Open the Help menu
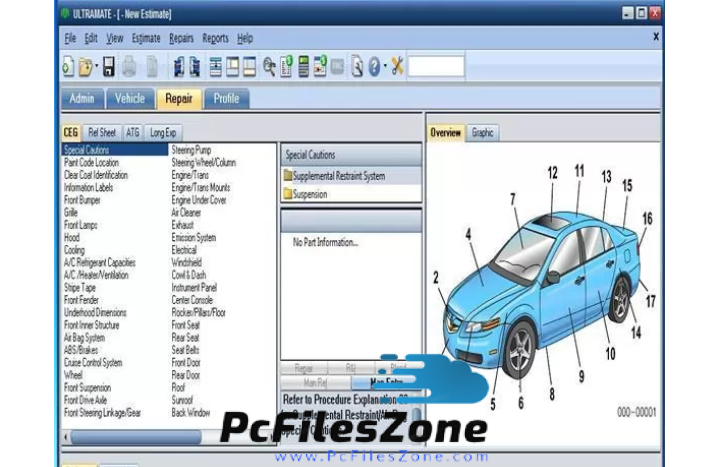The height and width of the screenshot is (467, 725). click(x=245, y=38)
